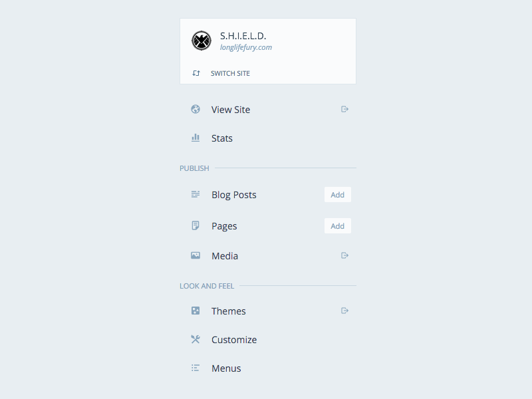Click the external link arrow beside Media
This screenshot has width=532, height=399.
pos(345,255)
